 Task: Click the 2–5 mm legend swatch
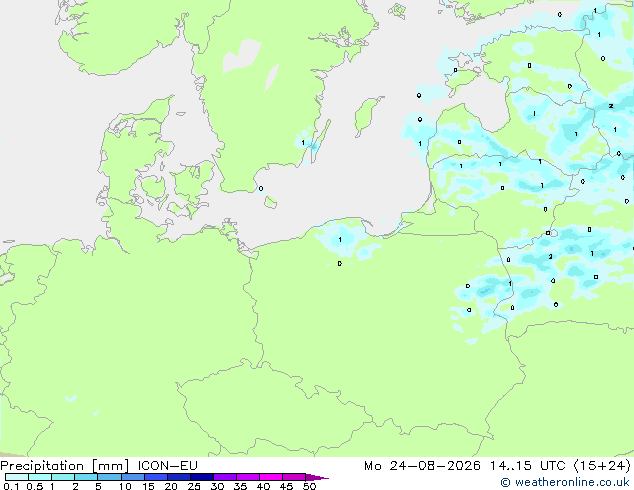(86, 477)
